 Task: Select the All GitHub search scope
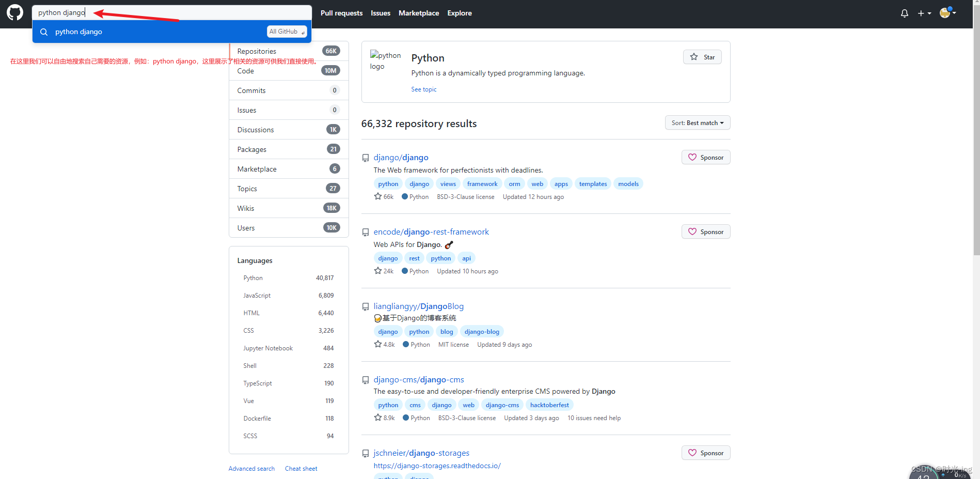(287, 32)
